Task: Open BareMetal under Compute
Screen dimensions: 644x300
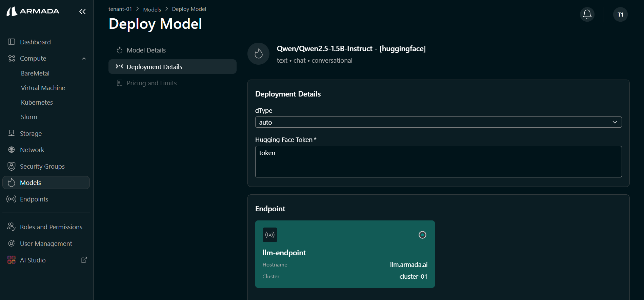Action: 35,73
